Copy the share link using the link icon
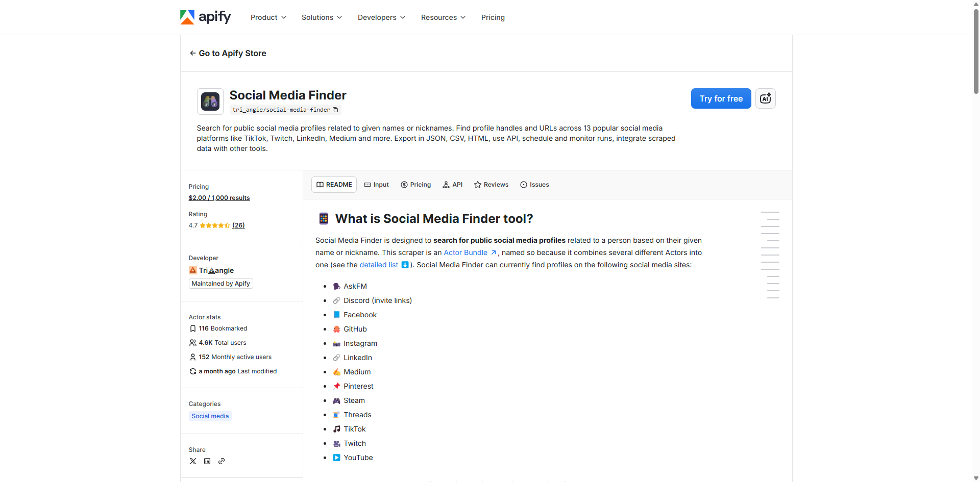980x482 pixels. pyautogui.click(x=222, y=461)
